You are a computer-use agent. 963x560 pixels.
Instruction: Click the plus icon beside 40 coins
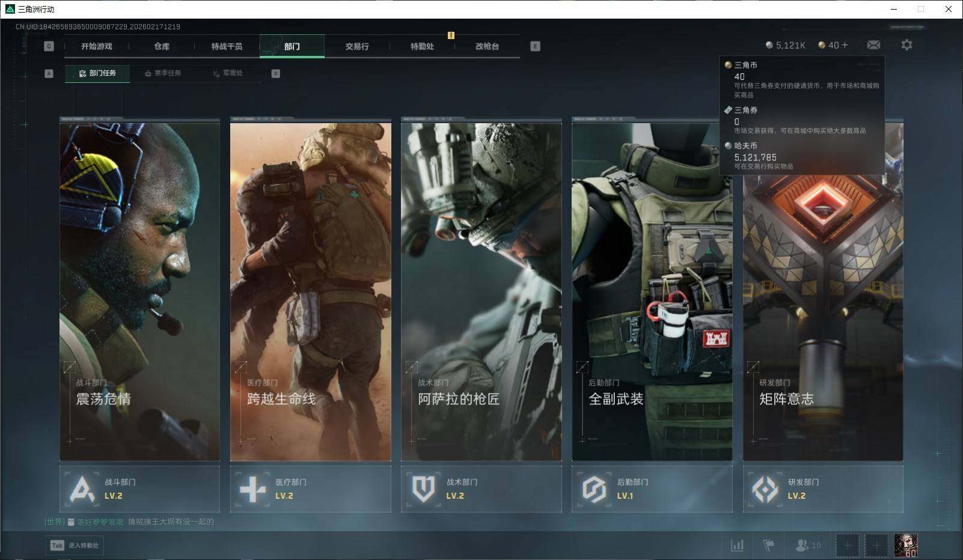tap(845, 45)
